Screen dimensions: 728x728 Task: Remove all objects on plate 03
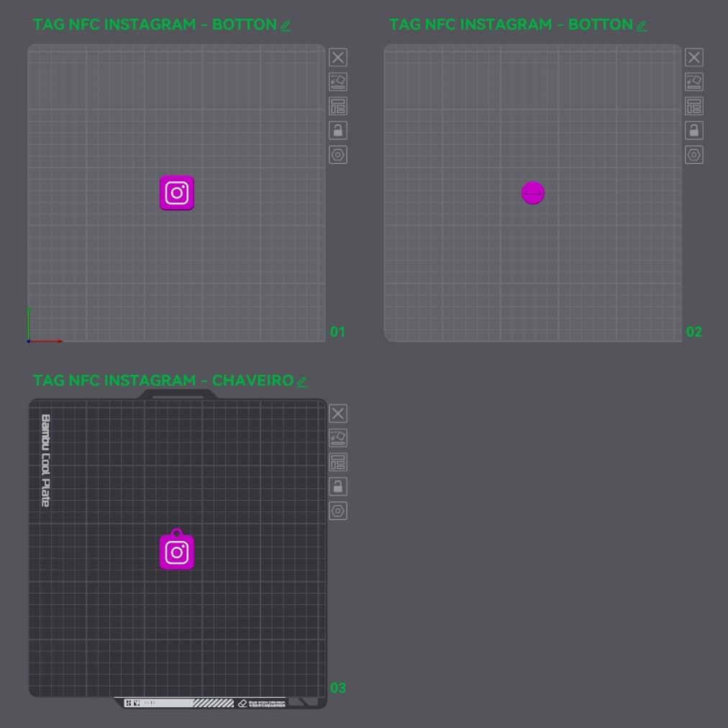click(x=338, y=414)
